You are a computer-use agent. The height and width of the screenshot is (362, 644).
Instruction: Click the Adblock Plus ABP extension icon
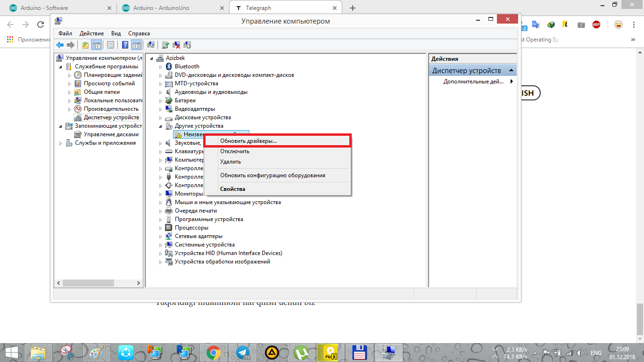coord(596,25)
